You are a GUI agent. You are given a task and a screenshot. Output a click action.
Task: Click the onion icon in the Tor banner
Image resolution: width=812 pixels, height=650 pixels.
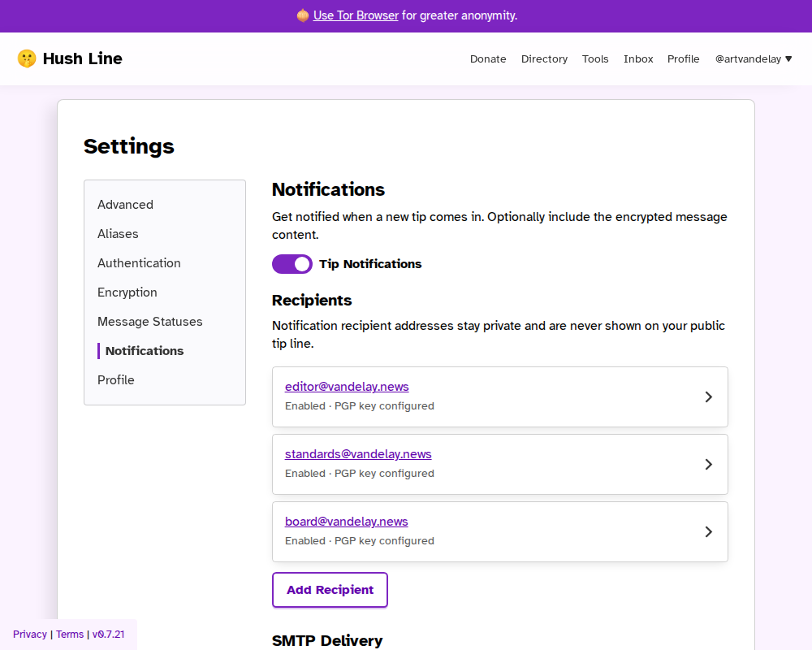click(x=303, y=15)
